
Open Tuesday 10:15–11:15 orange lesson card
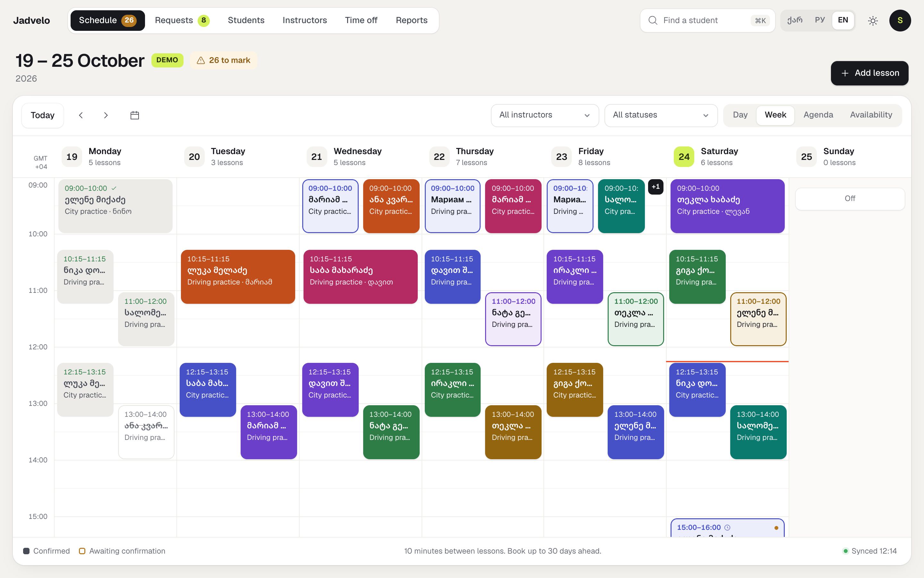point(238,277)
